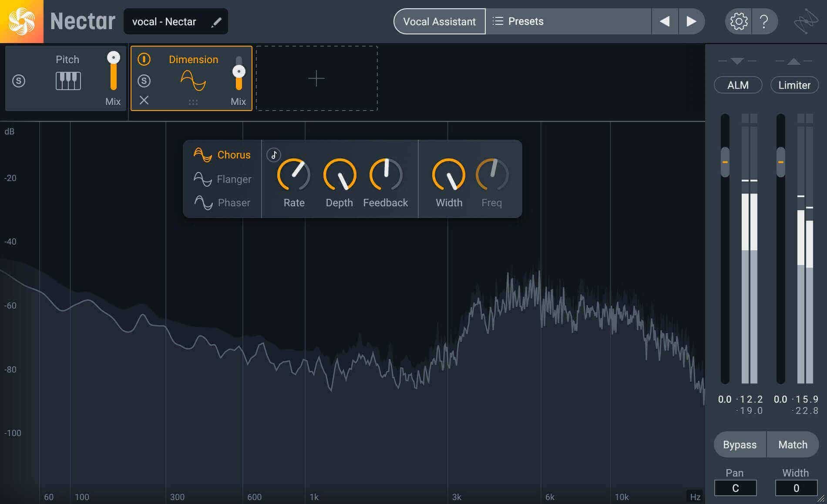827x504 pixels.
Task: Click the Rate knob
Action: coord(294,175)
